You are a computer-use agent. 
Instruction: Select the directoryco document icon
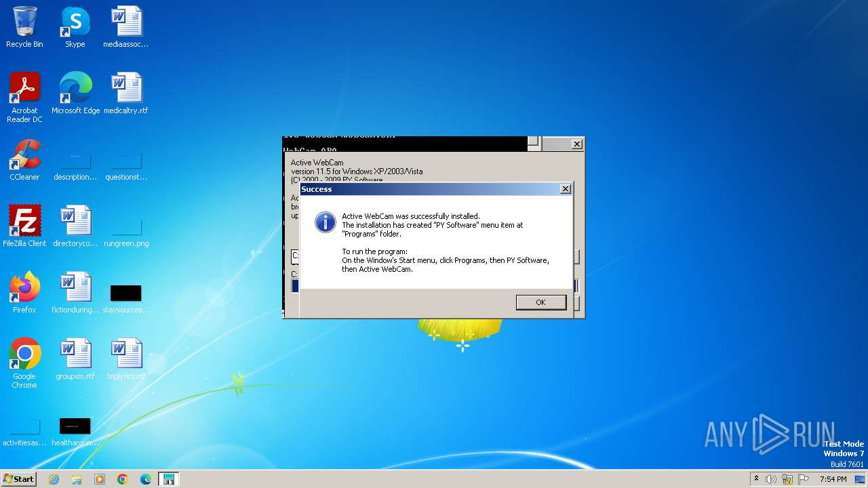75,226
